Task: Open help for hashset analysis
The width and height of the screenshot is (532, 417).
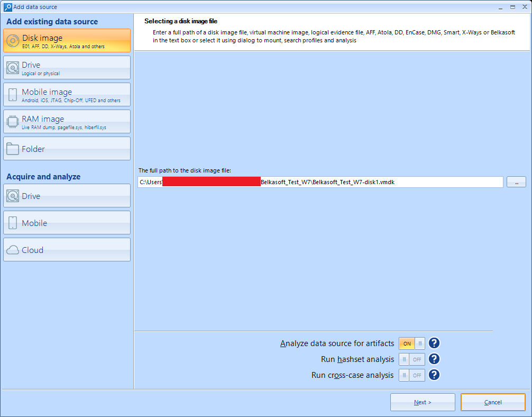Action: click(434, 359)
